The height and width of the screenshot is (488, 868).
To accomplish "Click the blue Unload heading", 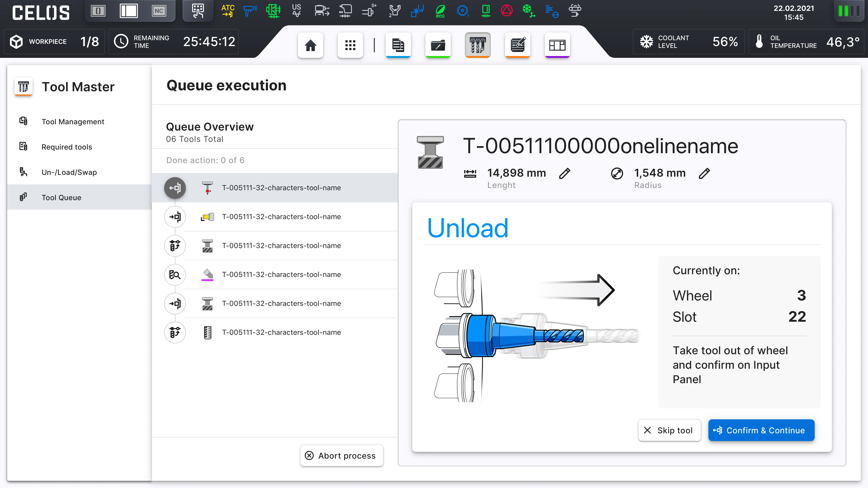I will click(468, 228).
